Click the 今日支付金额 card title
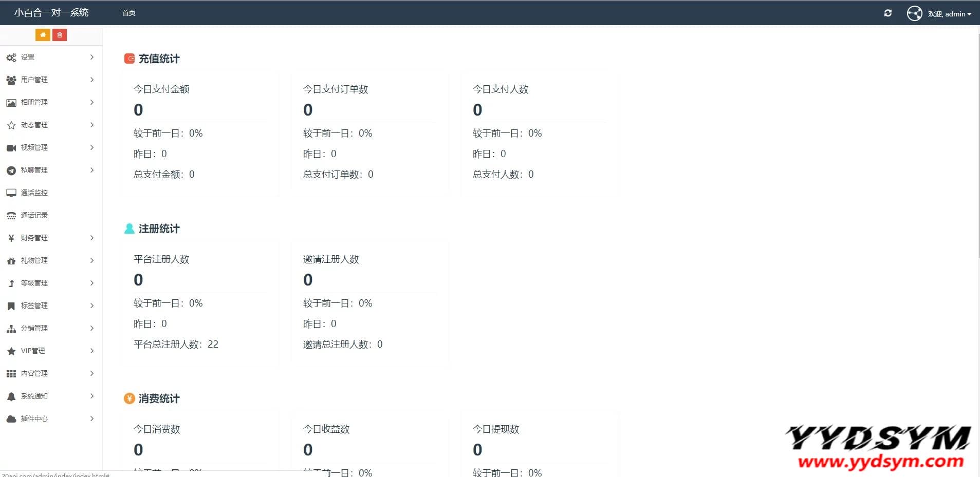This screenshot has height=477, width=980. click(161, 89)
